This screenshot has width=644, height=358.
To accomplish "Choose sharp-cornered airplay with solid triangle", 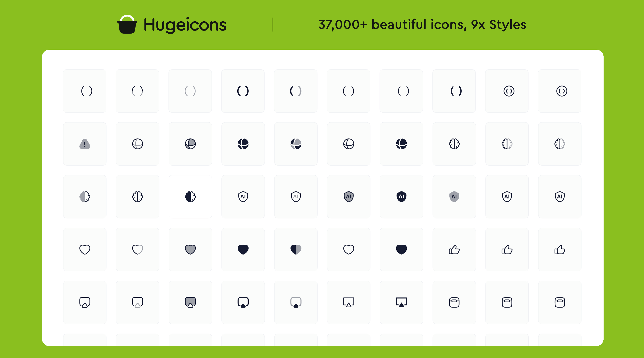I will [401, 302].
